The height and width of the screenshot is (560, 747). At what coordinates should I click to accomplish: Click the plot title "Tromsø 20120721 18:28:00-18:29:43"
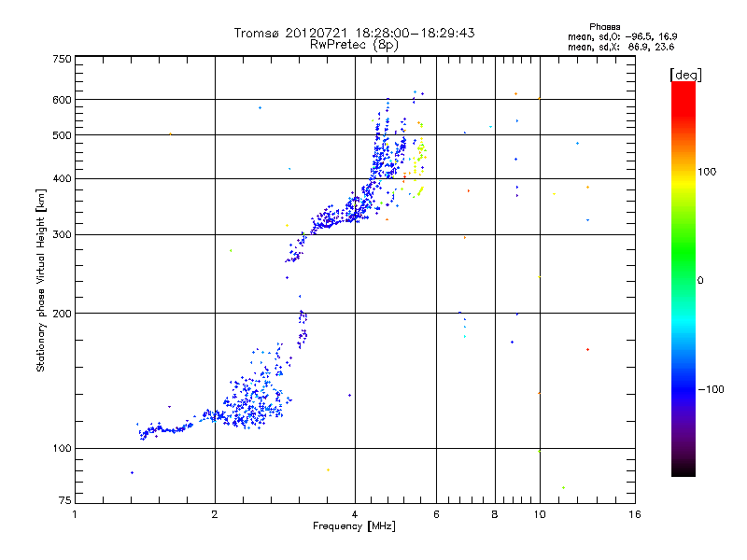click(x=354, y=33)
